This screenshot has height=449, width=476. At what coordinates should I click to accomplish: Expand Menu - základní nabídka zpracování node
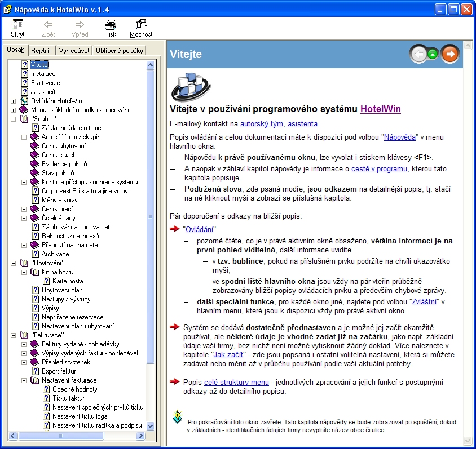point(13,110)
